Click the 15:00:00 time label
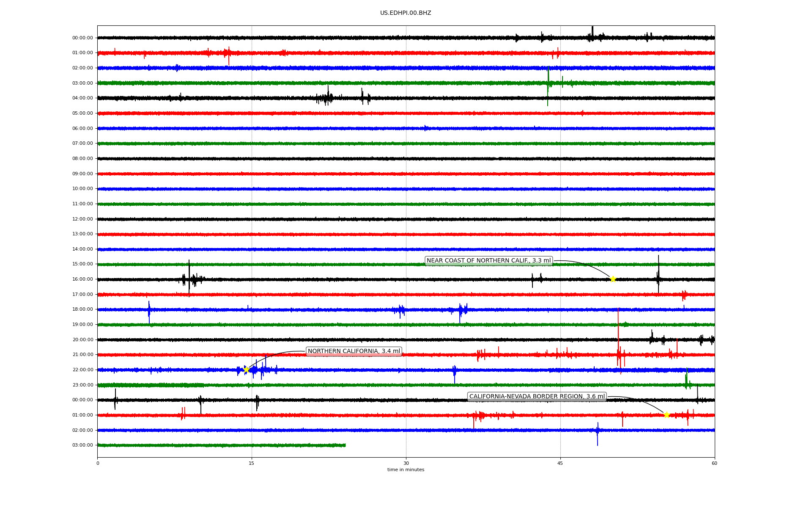Image resolution: width=812 pixels, height=508 pixels. (x=82, y=264)
